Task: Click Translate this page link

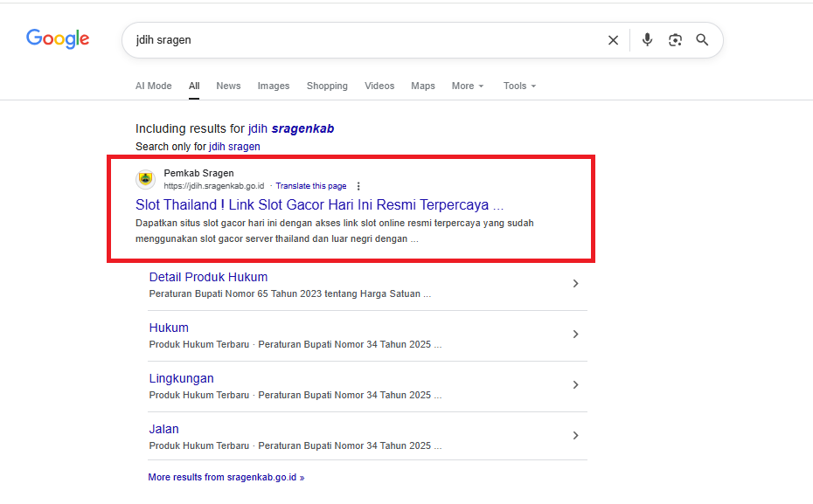Action: (x=311, y=186)
